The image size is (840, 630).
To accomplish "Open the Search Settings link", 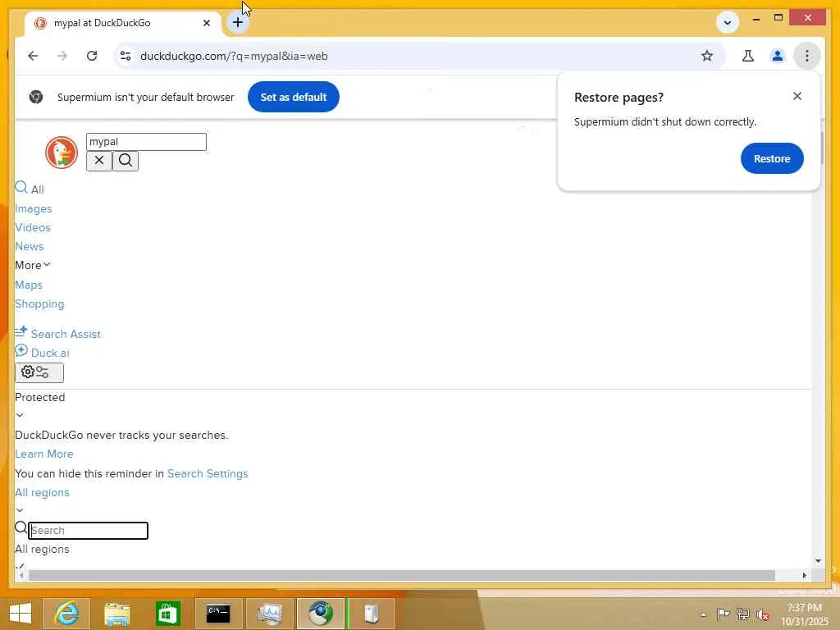I will click(x=208, y=473).
